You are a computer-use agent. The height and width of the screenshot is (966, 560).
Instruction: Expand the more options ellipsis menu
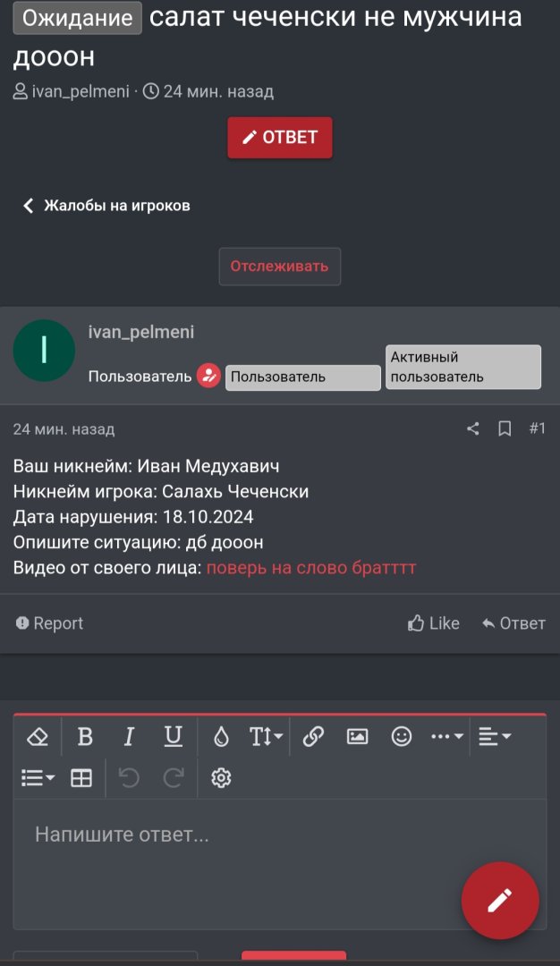tap(447, 736)
